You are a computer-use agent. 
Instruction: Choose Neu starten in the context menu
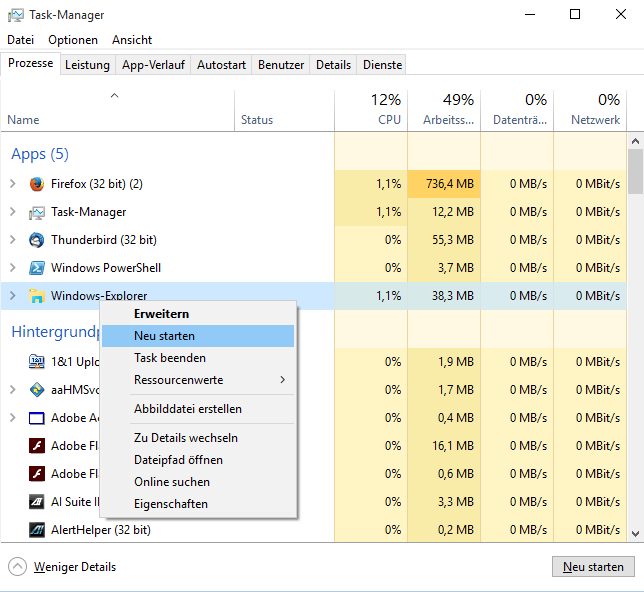click(x=198, y=336)
